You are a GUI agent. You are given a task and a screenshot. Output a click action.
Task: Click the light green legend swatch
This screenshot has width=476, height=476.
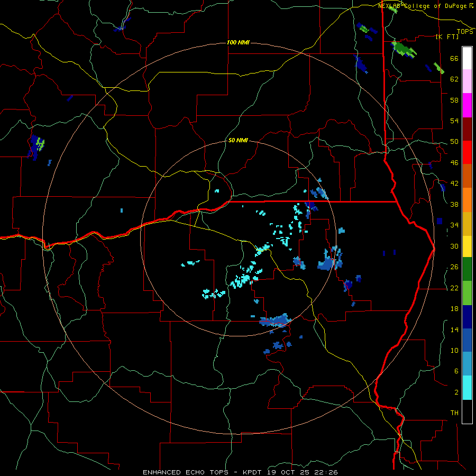pyautogui.click(x=467, y=293)
